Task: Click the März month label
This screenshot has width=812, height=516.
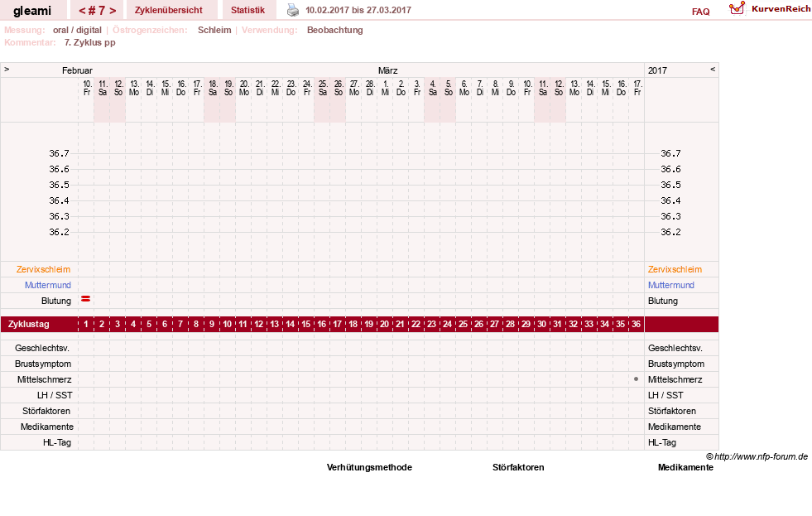Action: (388, 70)
